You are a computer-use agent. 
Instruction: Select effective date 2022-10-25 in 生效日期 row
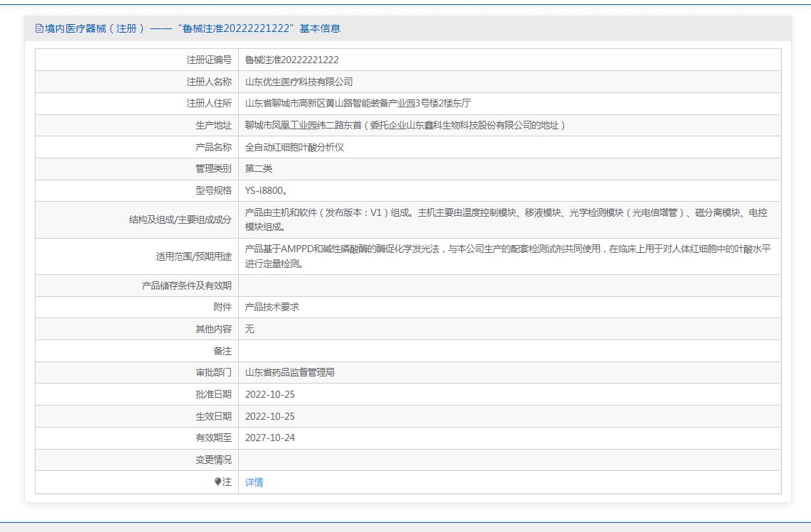click(270, 416)
